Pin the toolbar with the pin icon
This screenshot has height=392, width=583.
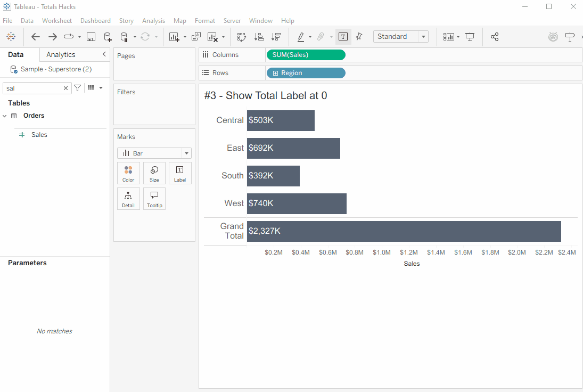tap(359, 37)
